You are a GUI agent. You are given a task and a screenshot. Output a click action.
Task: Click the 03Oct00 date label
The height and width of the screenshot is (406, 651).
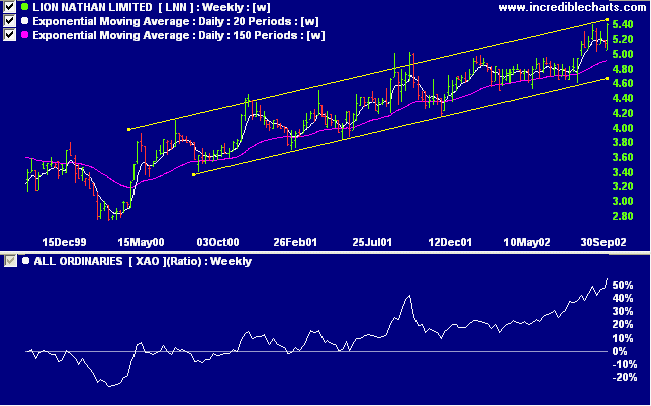click(217, 242)
